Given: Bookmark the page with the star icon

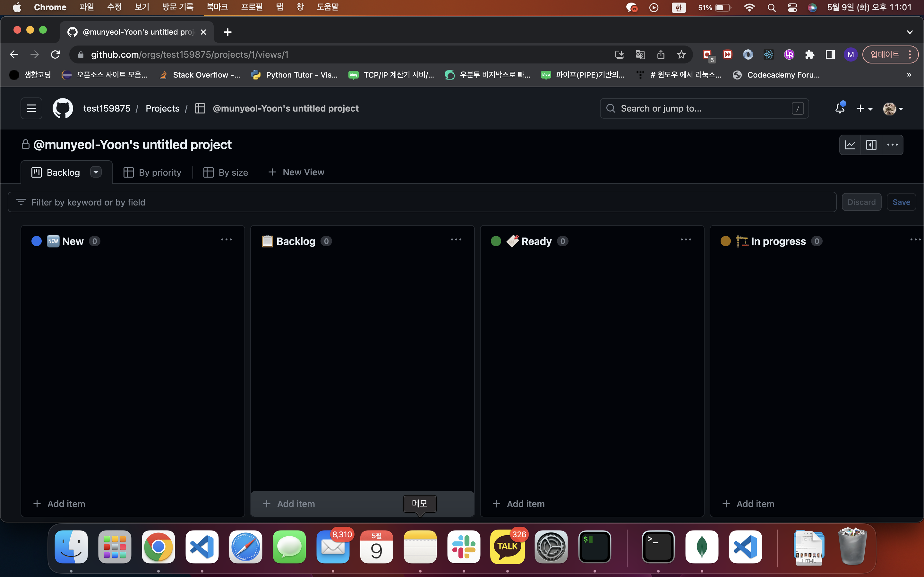Looking at the screenshot, I should coord(681,54).
